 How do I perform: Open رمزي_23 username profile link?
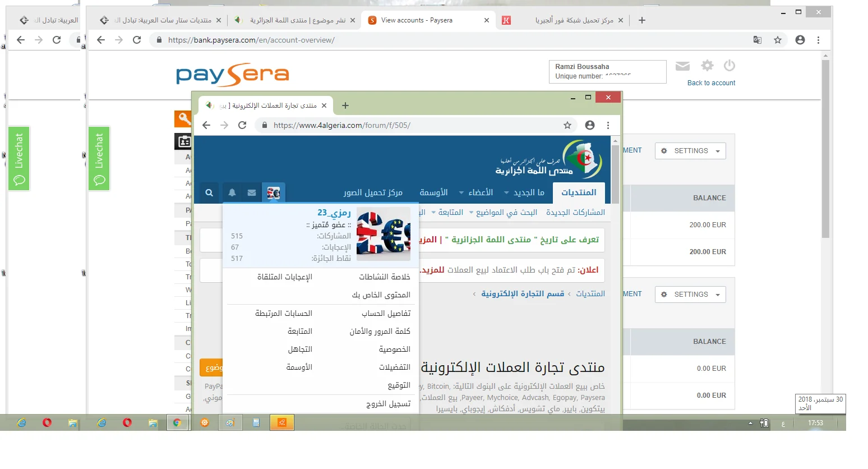coord(334,213)
